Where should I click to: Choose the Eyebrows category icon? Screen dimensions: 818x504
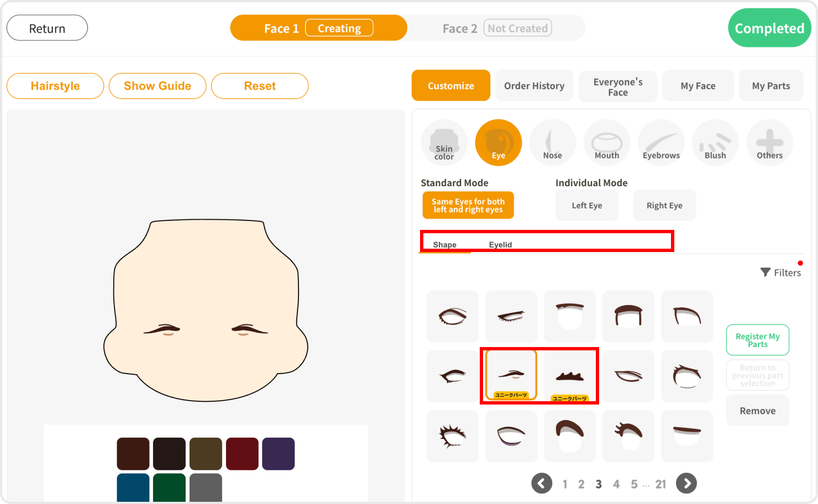pos(661,143)
